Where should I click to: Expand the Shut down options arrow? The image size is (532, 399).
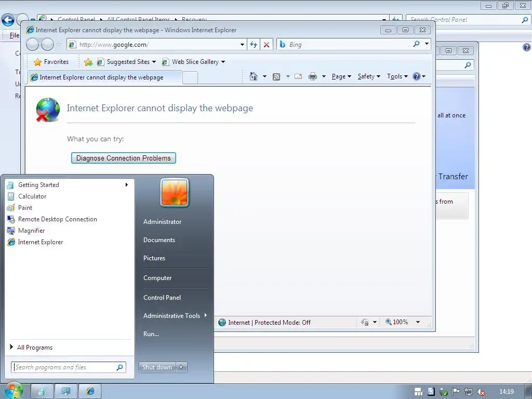click(181, 367)
